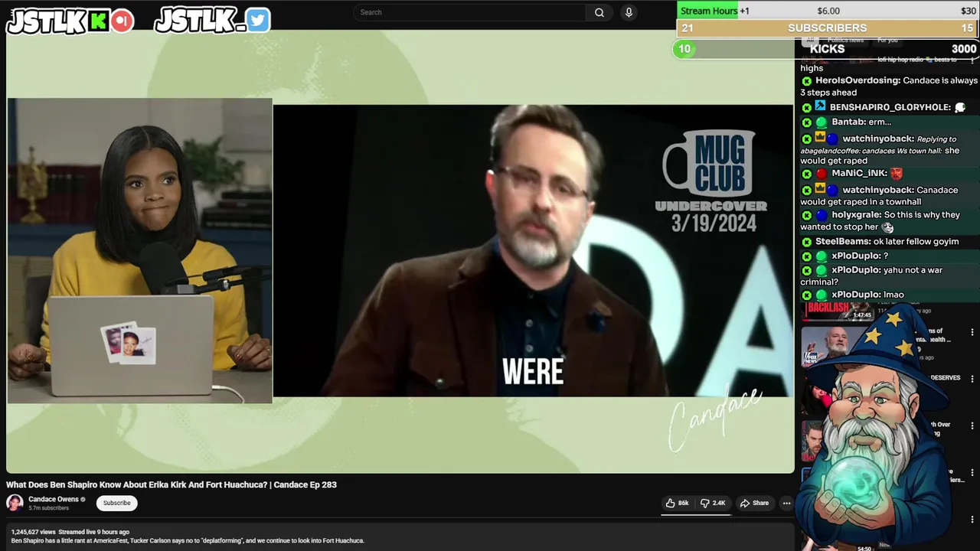Click the red badge beside MaNiC_iNK
980x551 pixels.
pos(822,173)
